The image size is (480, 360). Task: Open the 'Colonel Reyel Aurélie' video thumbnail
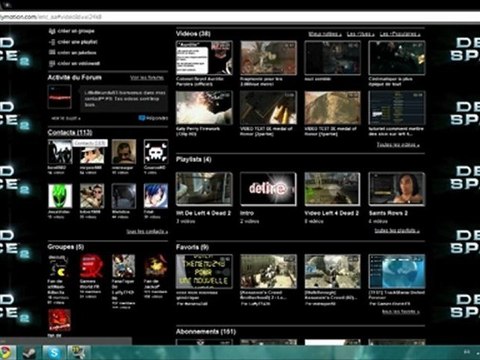point(204,58)
